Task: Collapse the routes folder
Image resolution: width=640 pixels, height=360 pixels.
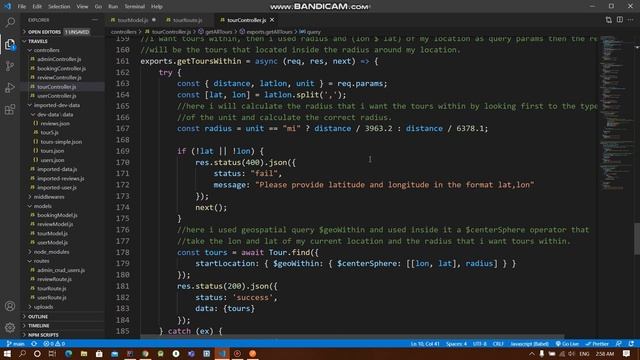Action: click(x=41, y=261)
